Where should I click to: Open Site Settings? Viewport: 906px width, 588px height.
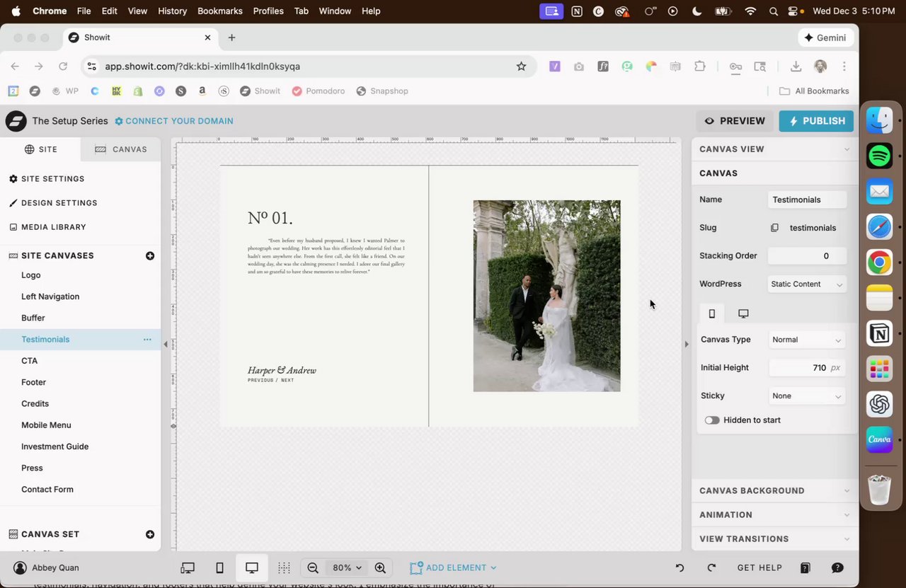(47, 179)
